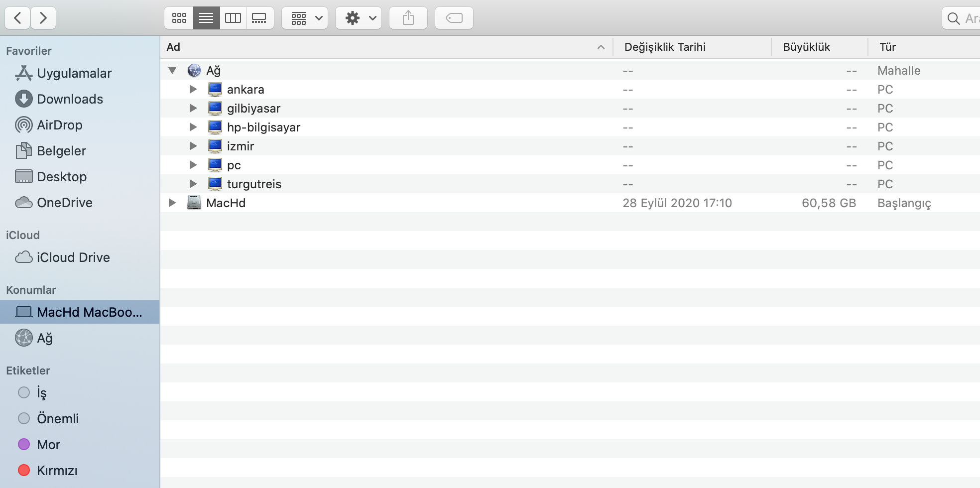Expand the MacHd disk row

coord(172,203)
